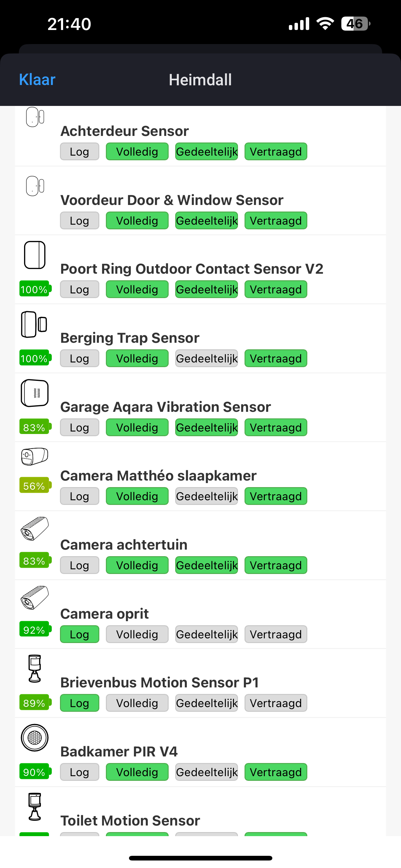Enable Log for Garage Aqara Vibration Sensor
This screenshot has width=401, height=868.
click(79, 428)
